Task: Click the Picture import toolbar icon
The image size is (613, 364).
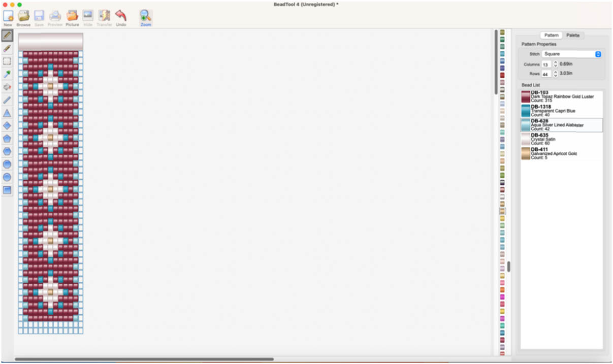Action: tap(72, 18)
